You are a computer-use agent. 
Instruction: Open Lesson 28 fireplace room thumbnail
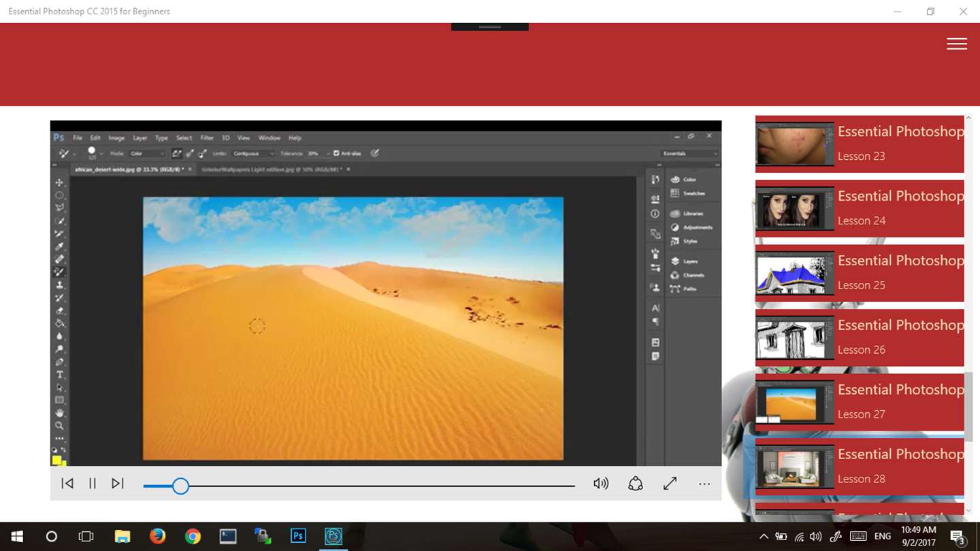point(795,467)
